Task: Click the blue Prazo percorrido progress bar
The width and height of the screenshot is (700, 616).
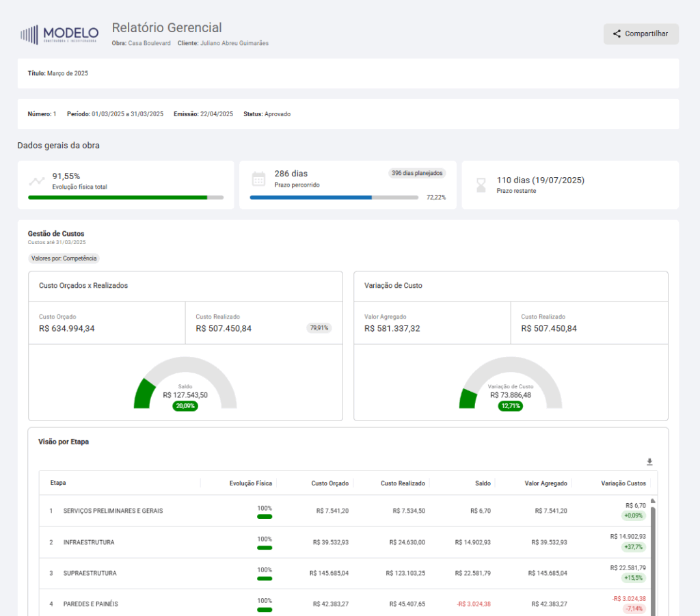Action: (x=311, y=198)
